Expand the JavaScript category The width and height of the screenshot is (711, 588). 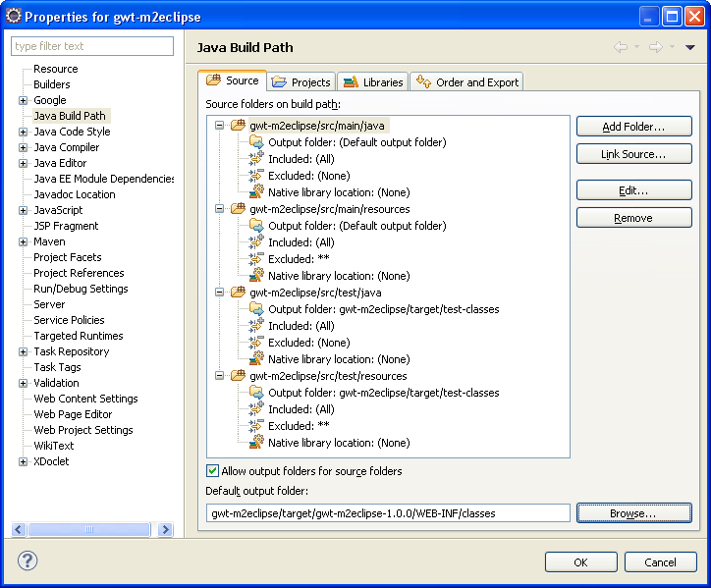coord(24,210)
